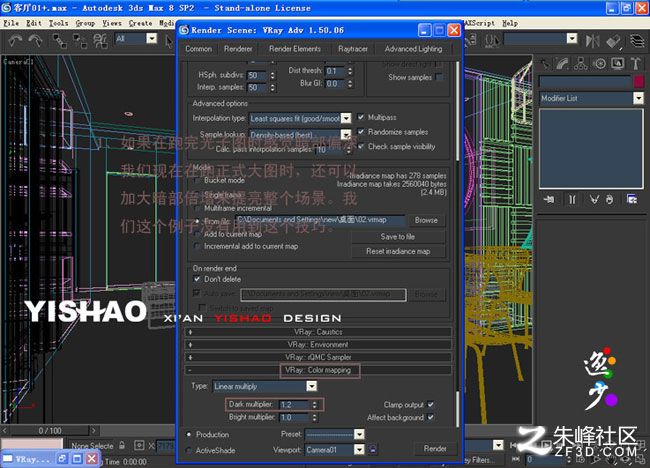Click the Dark multiplier value field
Image resolution: width=650 pixels, height=468 pixels.
(294, 405)
